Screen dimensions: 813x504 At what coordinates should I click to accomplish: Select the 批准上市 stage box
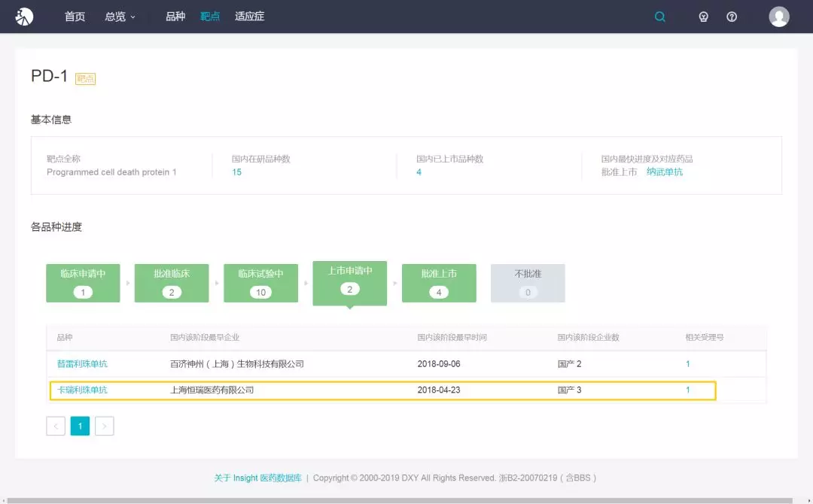click(x=439, y=283)
